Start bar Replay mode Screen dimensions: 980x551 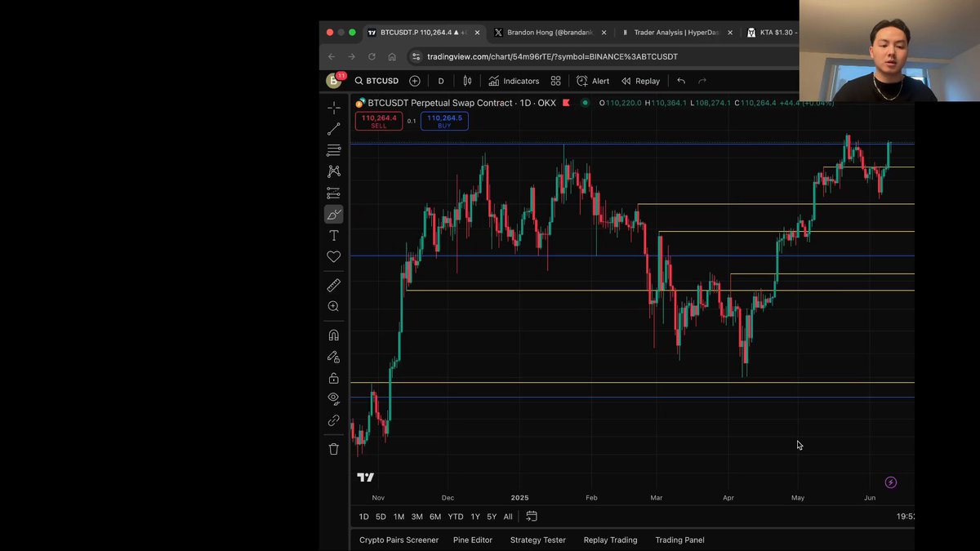click(x=640, y=81)
